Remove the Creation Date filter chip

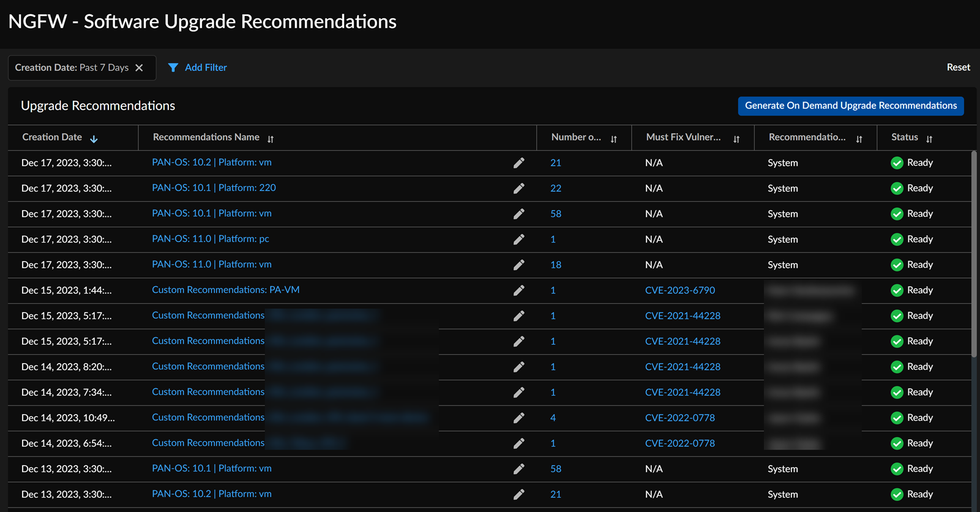140,68
